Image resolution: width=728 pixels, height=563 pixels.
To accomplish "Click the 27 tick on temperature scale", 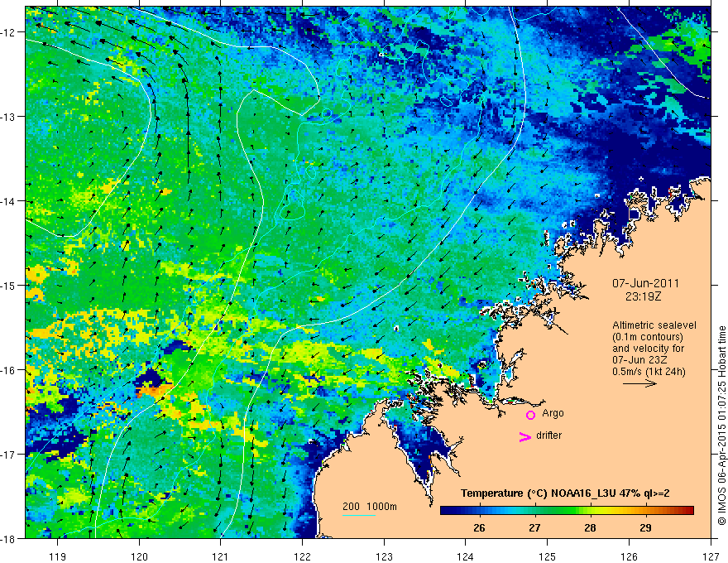I will [534, 527].
